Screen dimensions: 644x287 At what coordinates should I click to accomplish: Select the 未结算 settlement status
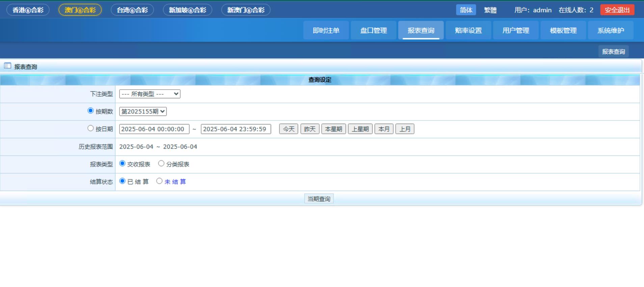[x=159, y=181]
